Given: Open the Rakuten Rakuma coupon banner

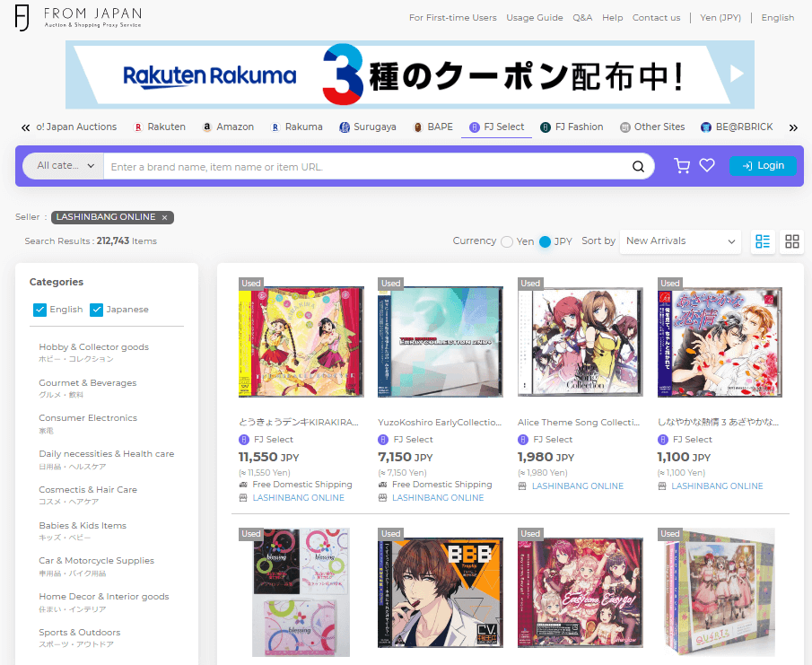Looking at the screenshot, I should 410,74.
